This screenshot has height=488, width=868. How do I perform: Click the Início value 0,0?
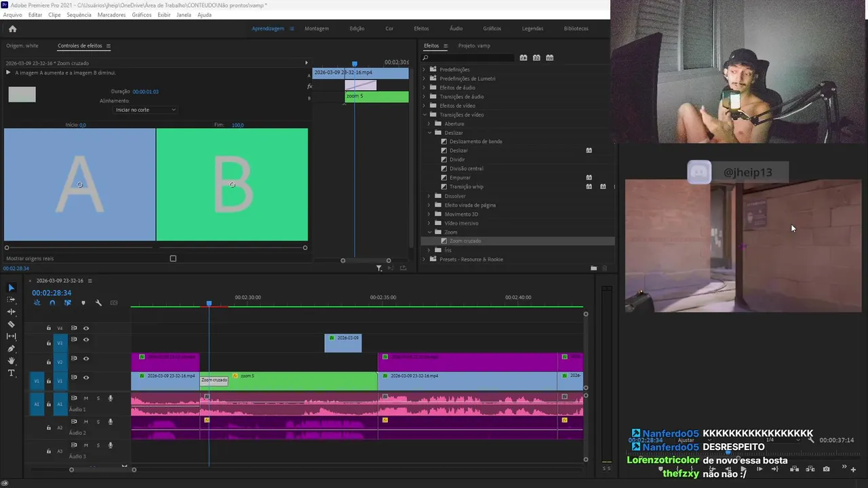pyautogui.click(x=83, y=125)
